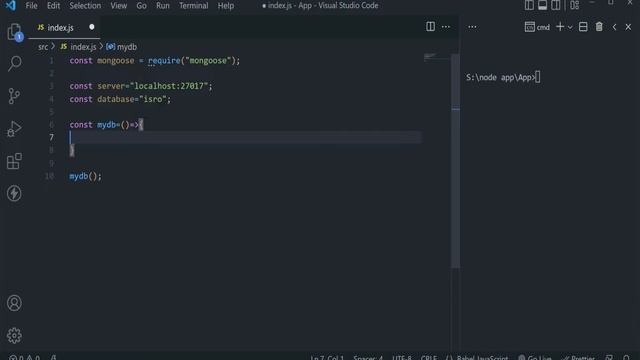
Task: Toggle the secondary side bar layout
Action: coord(556,5)
